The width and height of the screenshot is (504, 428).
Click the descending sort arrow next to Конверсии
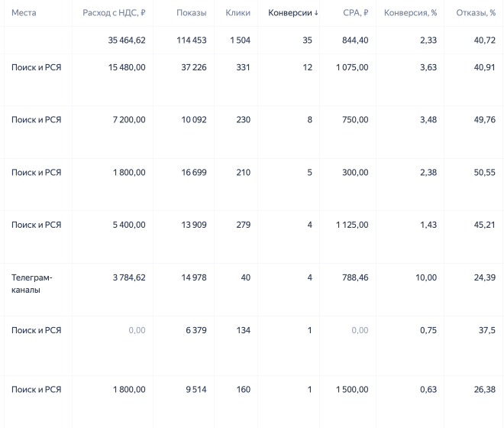316,13
